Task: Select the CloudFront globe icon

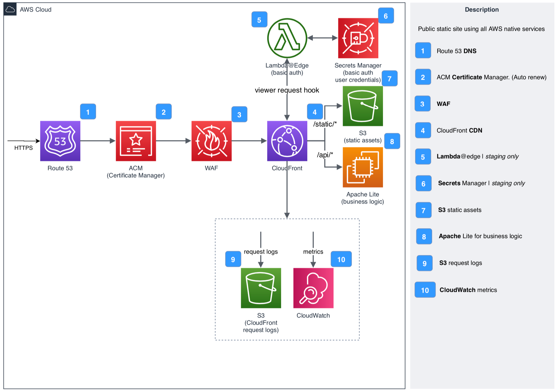Action: [x=287, y=141]
